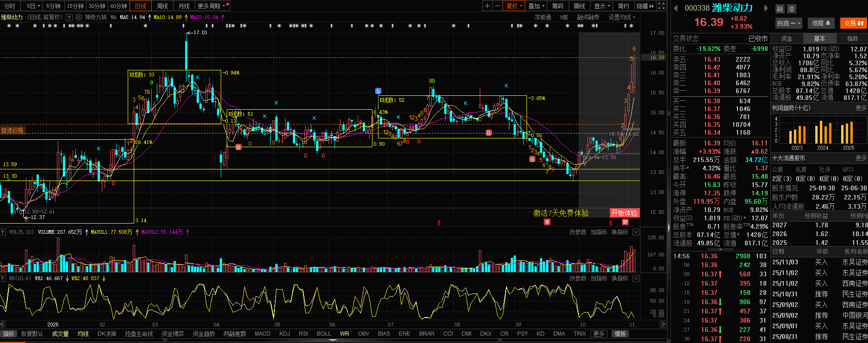Image resolution: width=868 pixels, height=343 pixels.
Task: Go to next stock with right arrow
Action: coord(766,8)
